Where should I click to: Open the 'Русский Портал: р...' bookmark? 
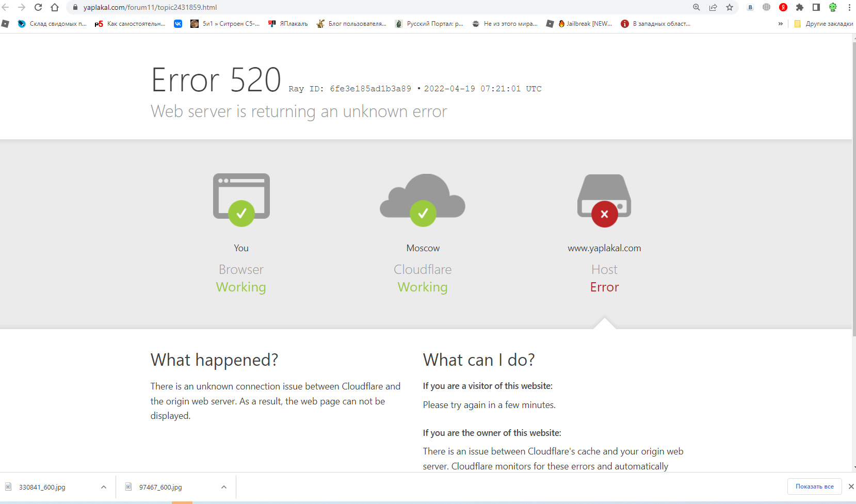[429, 24]
